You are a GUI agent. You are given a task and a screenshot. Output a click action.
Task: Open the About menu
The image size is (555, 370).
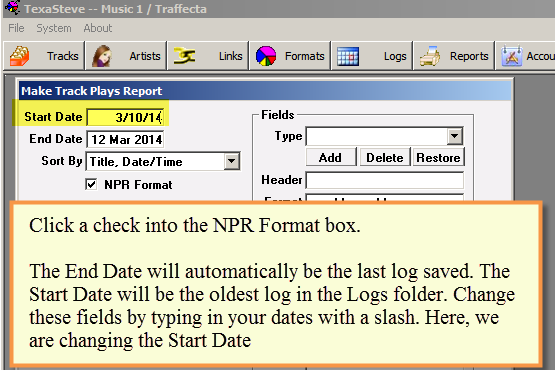pyautogui.click(x=98, y=28)
